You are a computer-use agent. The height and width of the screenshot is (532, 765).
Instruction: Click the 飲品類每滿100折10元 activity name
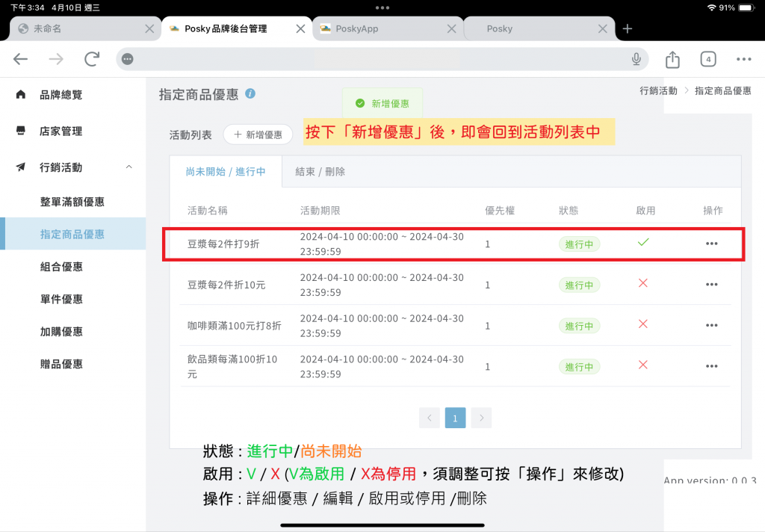pyautogui.click(x=232, y=367)
